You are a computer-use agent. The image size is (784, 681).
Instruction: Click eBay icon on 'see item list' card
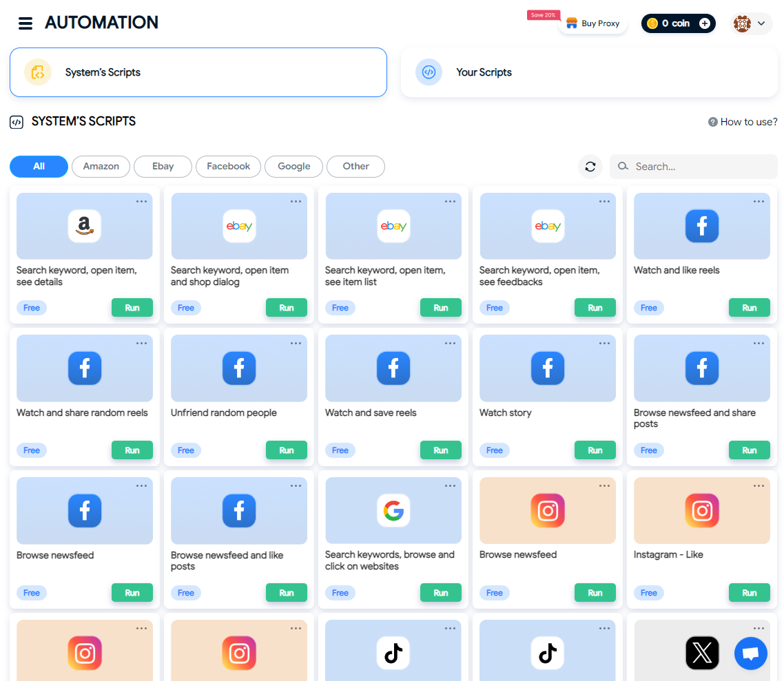[x=393, y=226]
